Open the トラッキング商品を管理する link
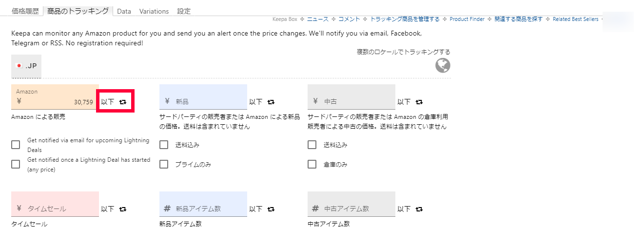The image size is (644, 247). click(x=405, y=19)
